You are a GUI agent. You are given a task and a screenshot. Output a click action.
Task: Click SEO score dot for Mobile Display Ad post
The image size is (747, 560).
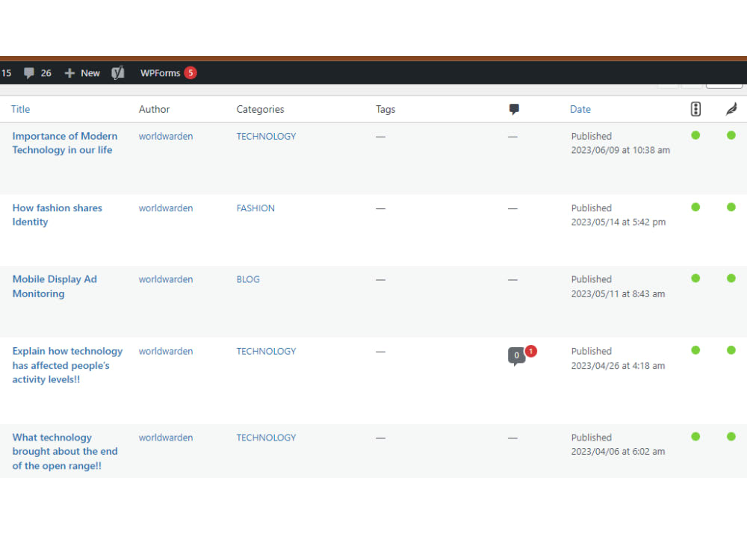click(695, 278)
